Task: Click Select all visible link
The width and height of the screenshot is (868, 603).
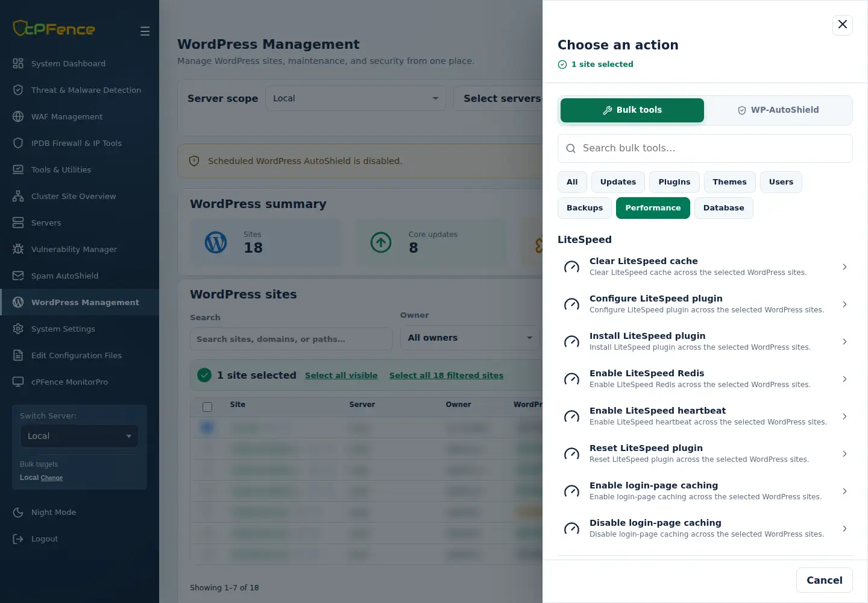Action: point(341,375)
